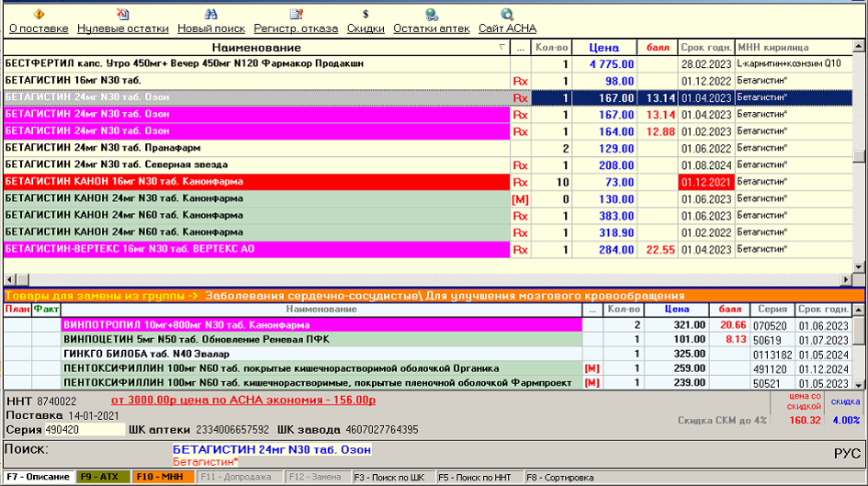Open discounts via the Скидки dollar icon
This screenshot has height=486, width=868.
click(x=366, y=14)
